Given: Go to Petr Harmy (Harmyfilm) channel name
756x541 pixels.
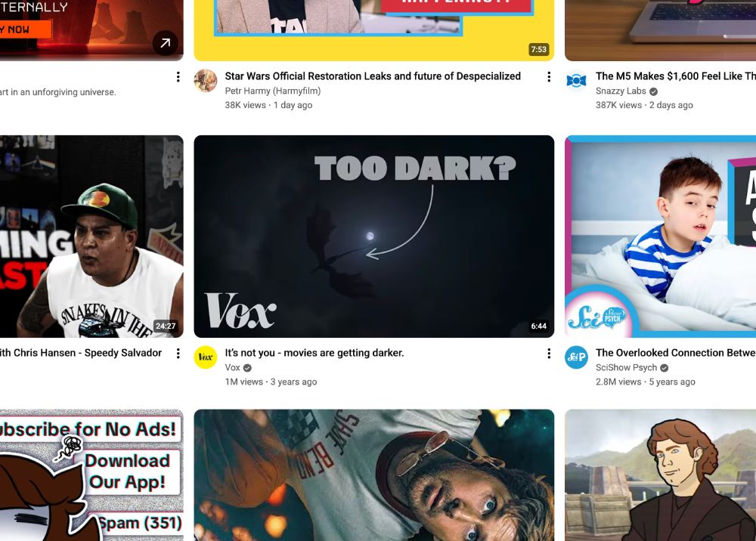Looking at the screenshot, I should 272,91.
